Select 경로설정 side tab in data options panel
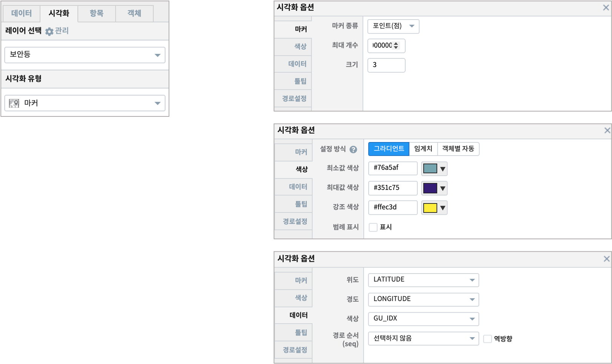This screenshot has width=612, height=364. pyautogui.click(x=294, y=350)
